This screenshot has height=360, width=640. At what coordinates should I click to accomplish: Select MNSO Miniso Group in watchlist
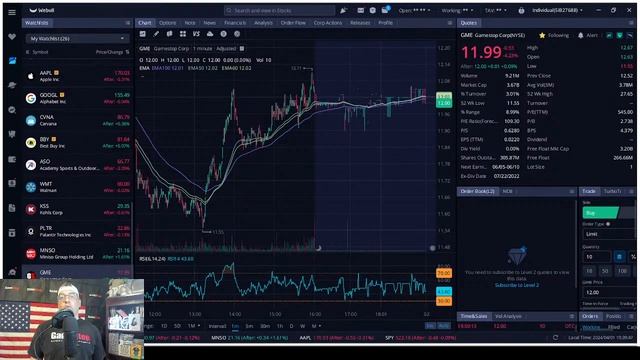coord(77,253)
